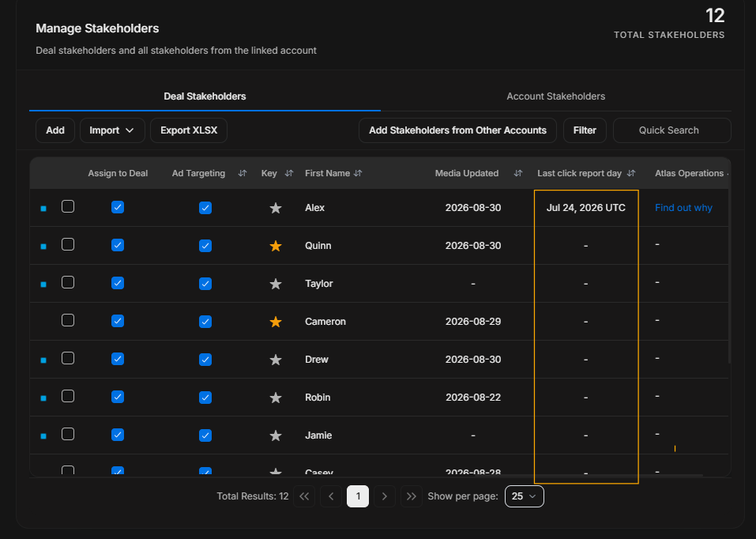Uncheck Ad Targeting for Cameron

(x=205, y=322)
